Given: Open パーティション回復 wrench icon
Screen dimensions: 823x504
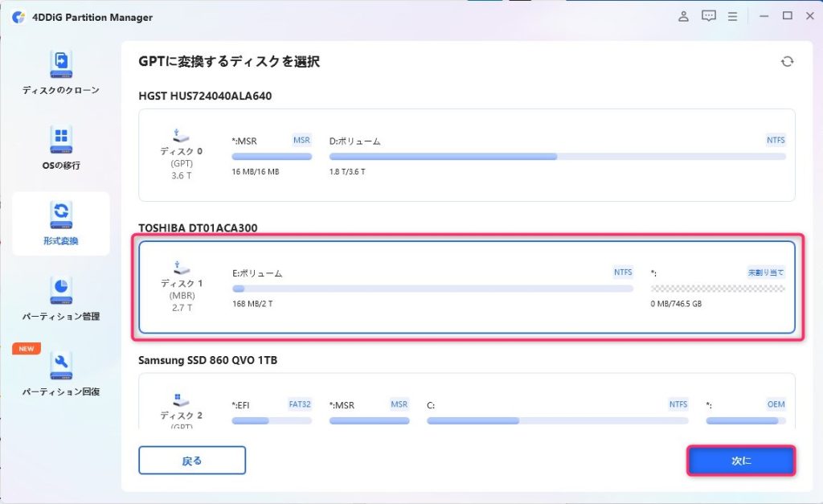Looking at the screenshot, I should [61, 365].
